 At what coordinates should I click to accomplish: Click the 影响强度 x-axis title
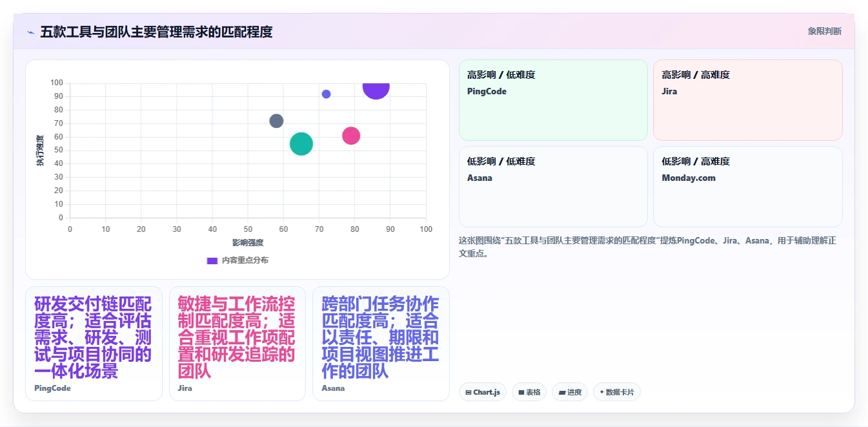[248, 243]
